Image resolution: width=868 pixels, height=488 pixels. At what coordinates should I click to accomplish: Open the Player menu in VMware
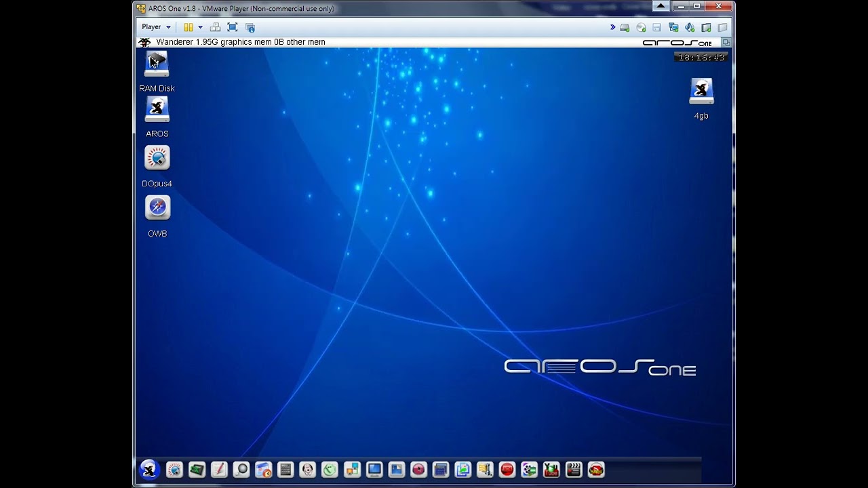click(156, 27)
